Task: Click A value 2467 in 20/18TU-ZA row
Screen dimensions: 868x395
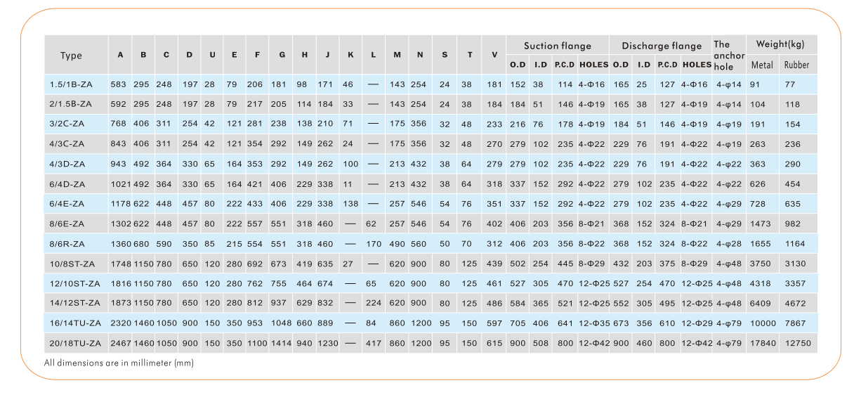Action: point(121,344)
